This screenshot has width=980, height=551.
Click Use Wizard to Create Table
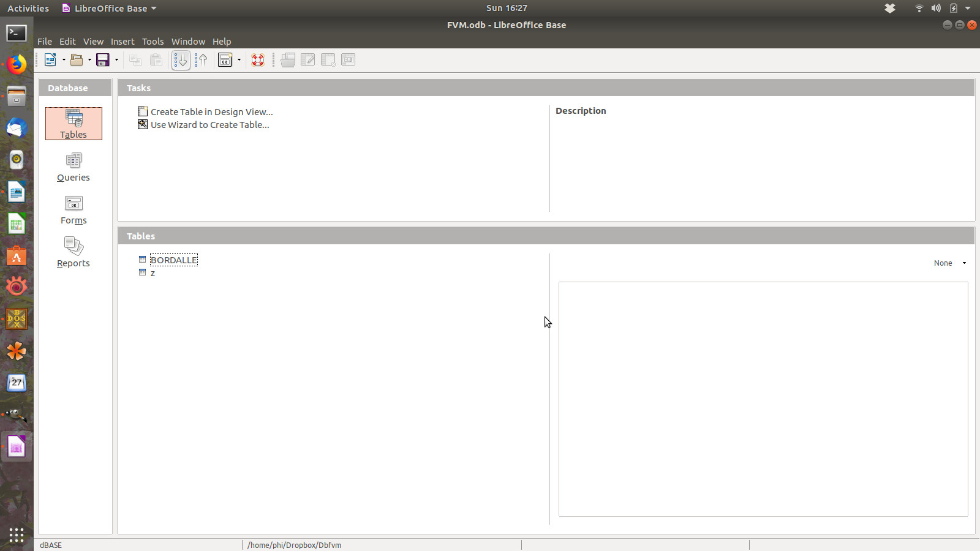pyautogui.click(x=209, y=124)
